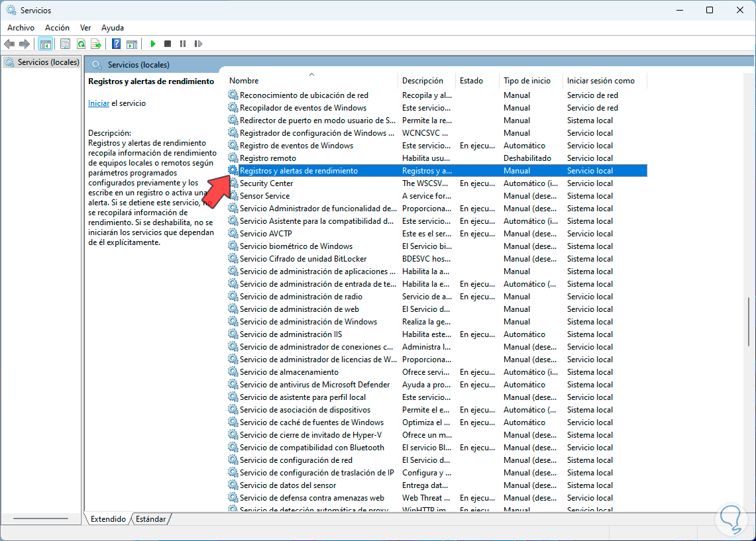Select the Registros y alertas de rendimiento row

[437, 171]
